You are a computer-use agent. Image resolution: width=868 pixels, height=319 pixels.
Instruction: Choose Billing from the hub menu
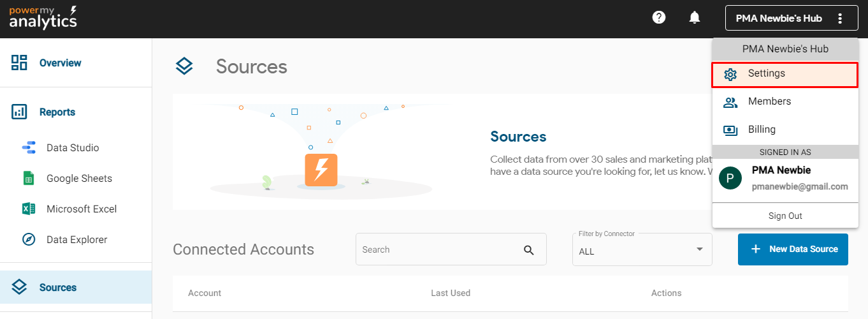[762, 130]
